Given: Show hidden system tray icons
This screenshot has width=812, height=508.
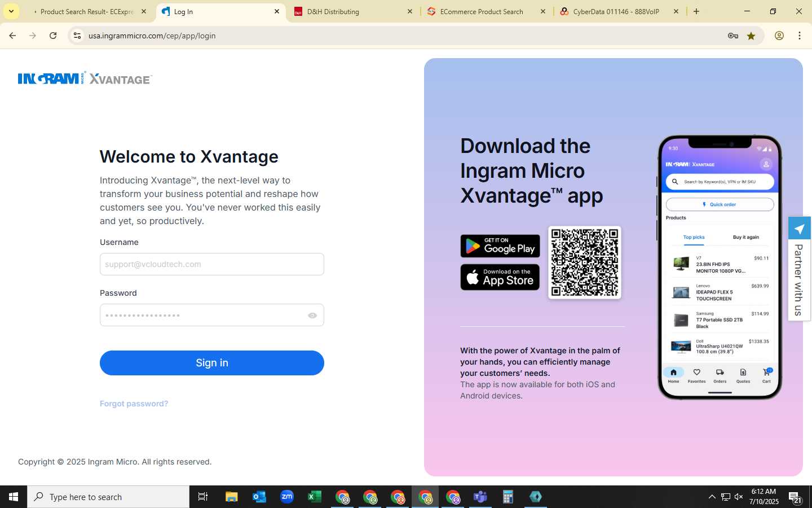Looking at the screenshot, I should click(x=712, y=497).
